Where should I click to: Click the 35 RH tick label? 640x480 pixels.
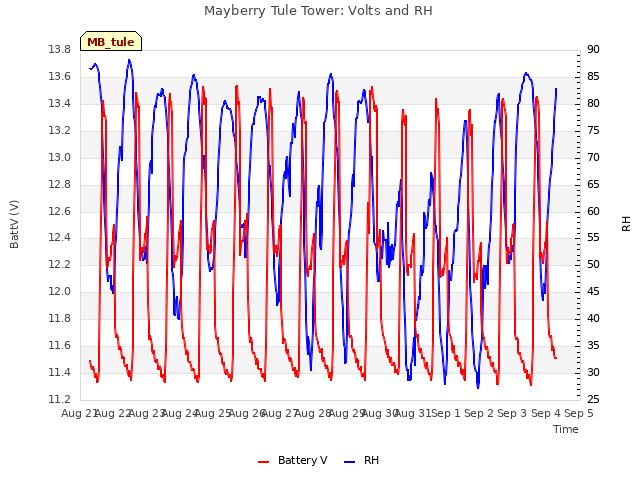[593, 346]
